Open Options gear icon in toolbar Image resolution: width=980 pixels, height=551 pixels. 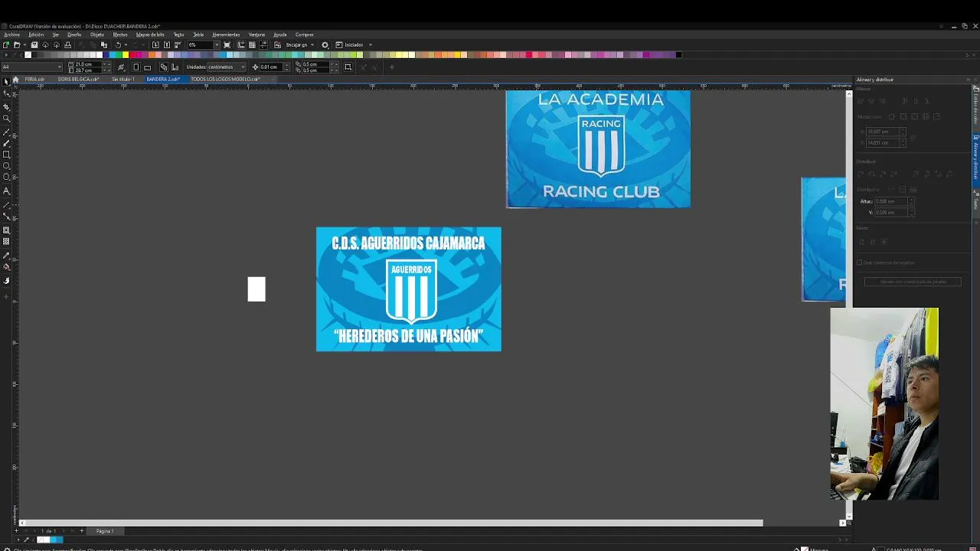325,44
